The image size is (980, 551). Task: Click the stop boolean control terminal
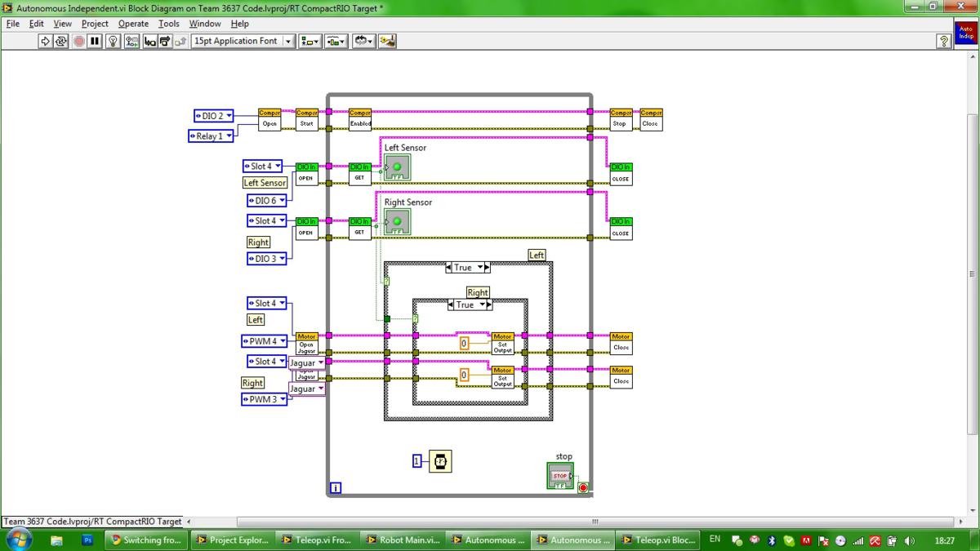[x=560, y=477]
